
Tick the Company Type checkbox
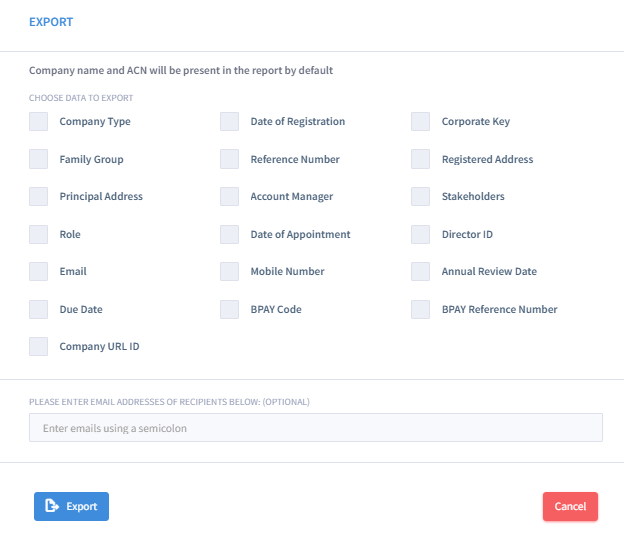click(39, 121)
